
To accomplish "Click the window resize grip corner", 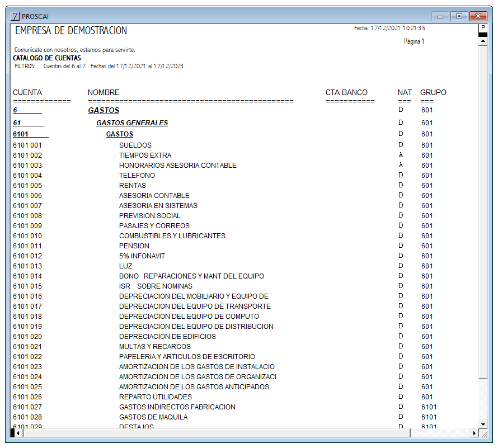I will pyautogui.click(x=483, y=433).
